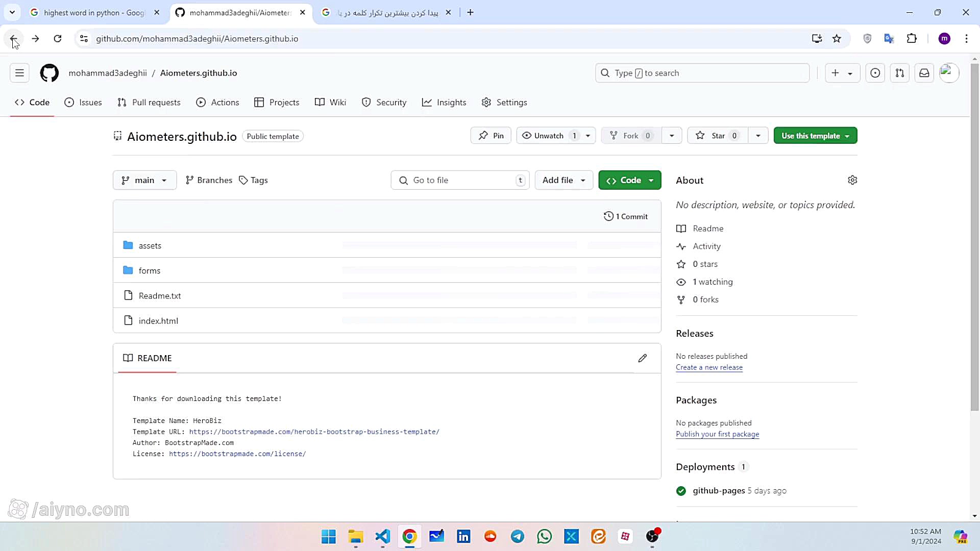This screenshot has height=551, width=980.
Task: Click the page vertical scrollbar
Action: pos(974,237)
